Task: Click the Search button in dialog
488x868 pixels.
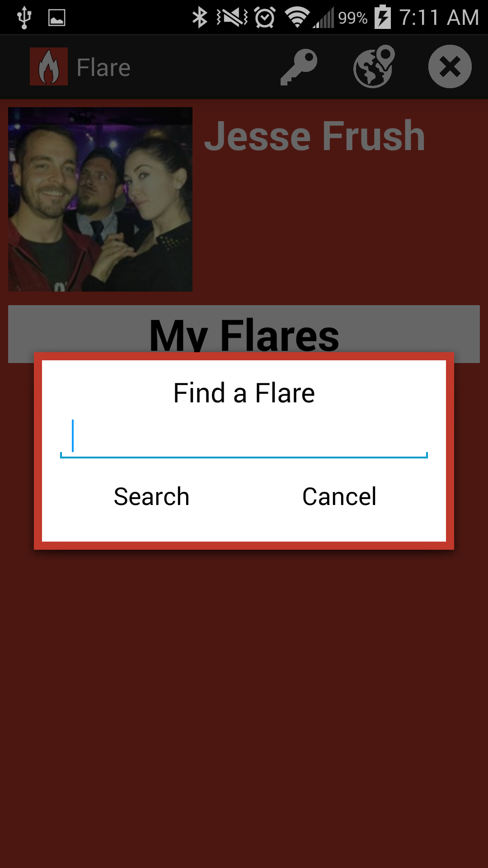Action: click(x=151, y=496)
